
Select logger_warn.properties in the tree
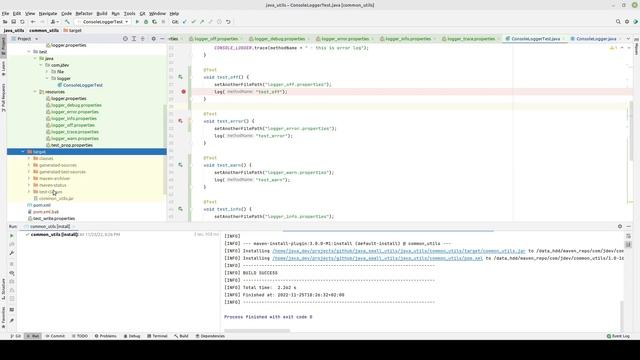75,138
